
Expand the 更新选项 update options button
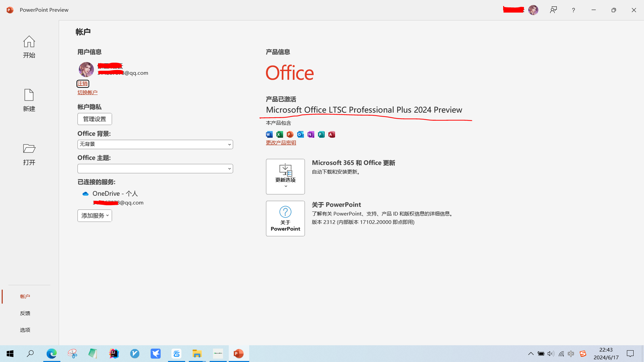[285, 177]
